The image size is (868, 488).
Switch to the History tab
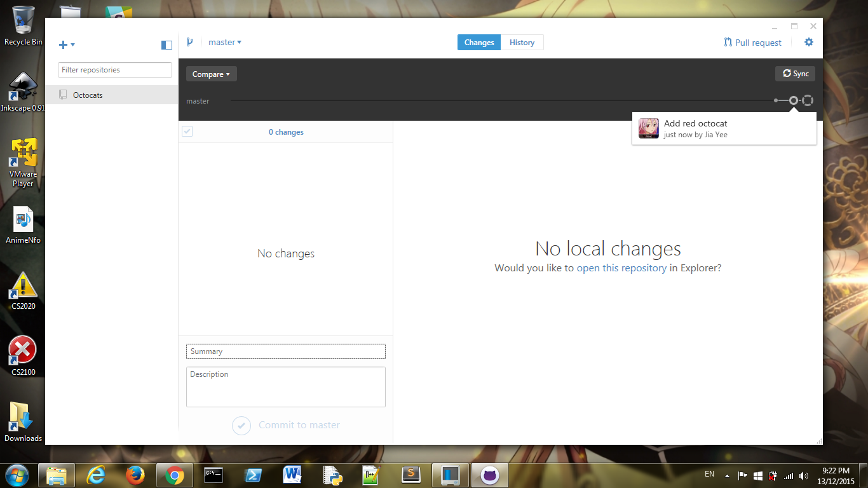(522, 43)
